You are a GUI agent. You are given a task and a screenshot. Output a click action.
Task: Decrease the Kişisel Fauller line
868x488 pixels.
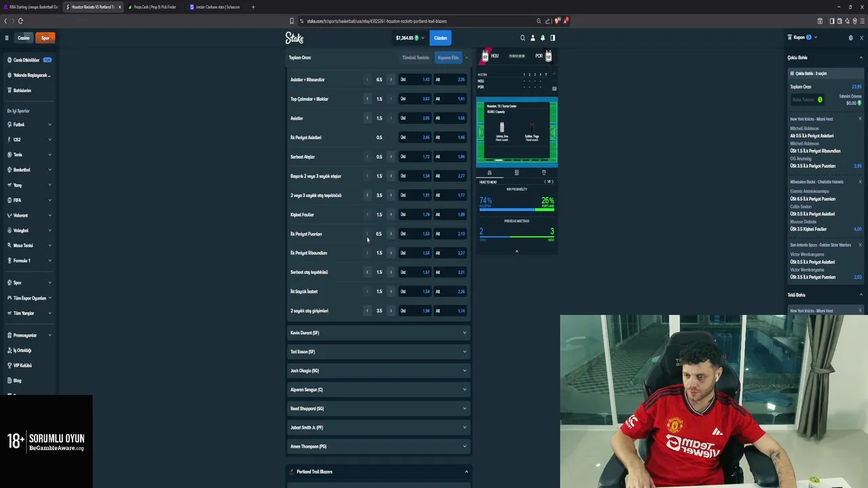(368, 214)
